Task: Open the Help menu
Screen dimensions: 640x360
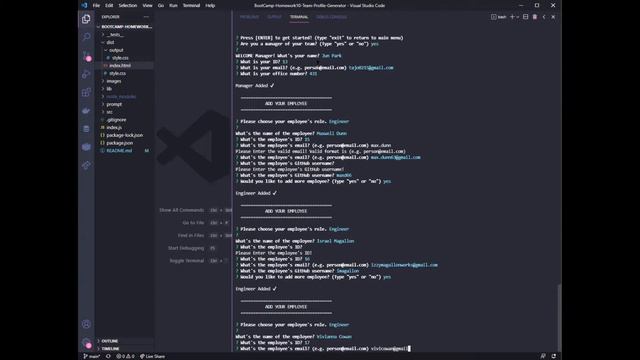Action: (210, 6)
